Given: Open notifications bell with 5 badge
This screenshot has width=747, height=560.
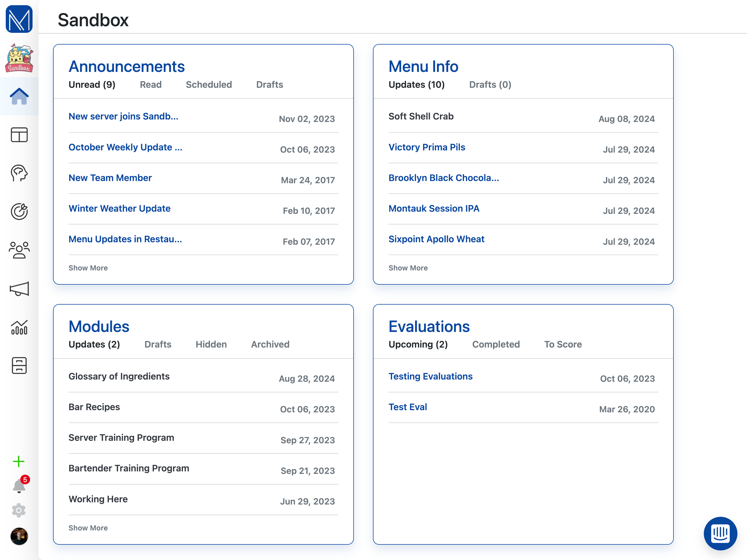Looking at the screenshot, I should [19, 486].
